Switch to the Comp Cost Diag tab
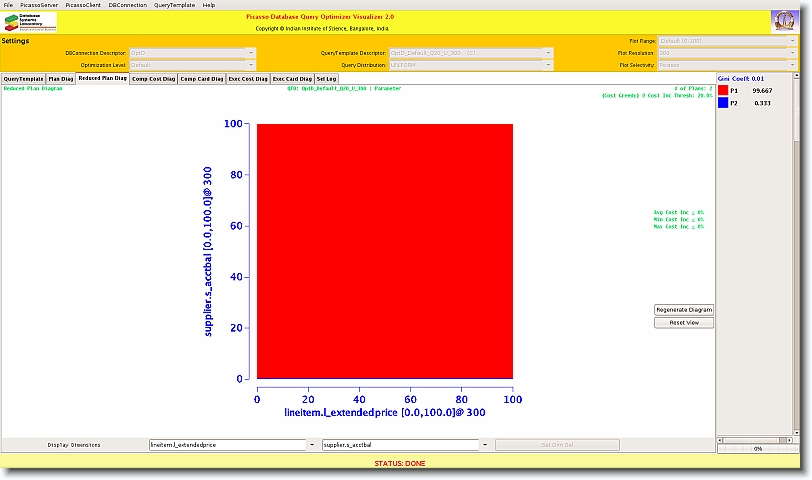Viewport: 812px width, 480px height. coord(153,78)
